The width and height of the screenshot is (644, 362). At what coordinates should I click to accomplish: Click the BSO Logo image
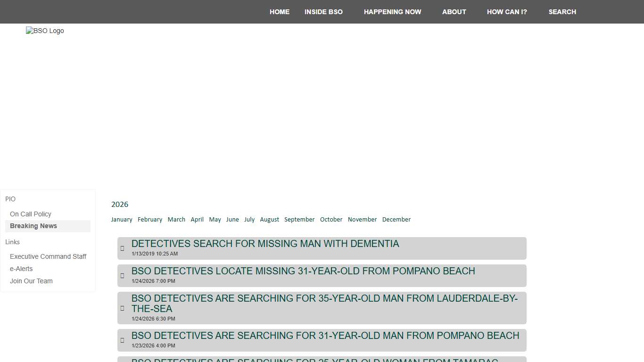45,31
